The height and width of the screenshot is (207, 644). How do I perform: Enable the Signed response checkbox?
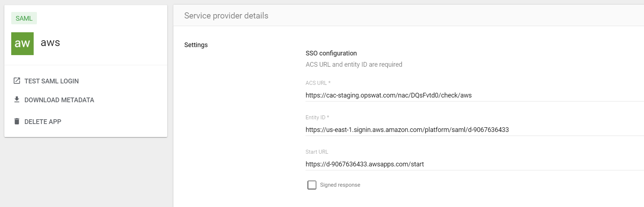coord(312,185)
